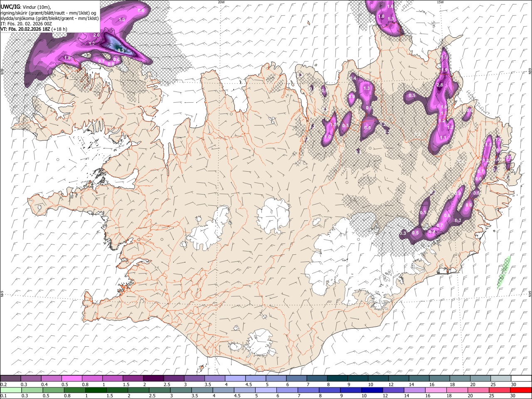Viewport: 532px width, 399px height.
Task: Click the white Hofsjökull glacier in central Iceland
Action: pos(273,216)
